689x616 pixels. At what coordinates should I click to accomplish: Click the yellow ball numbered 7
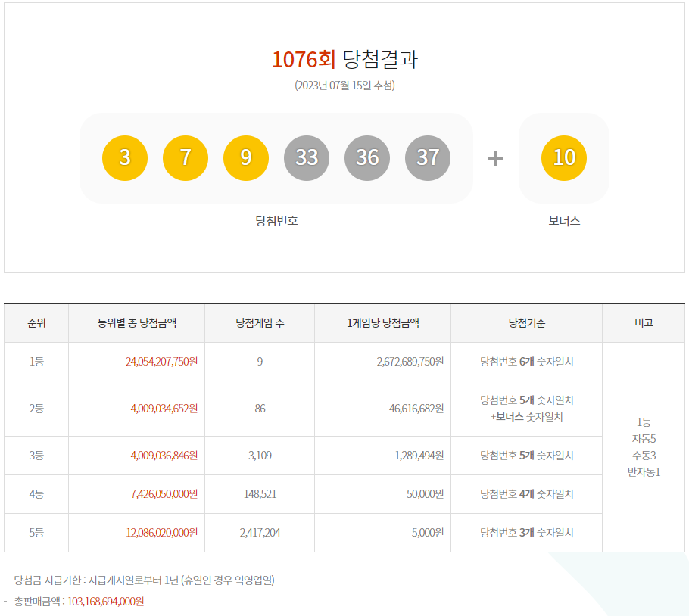point(185,158)
